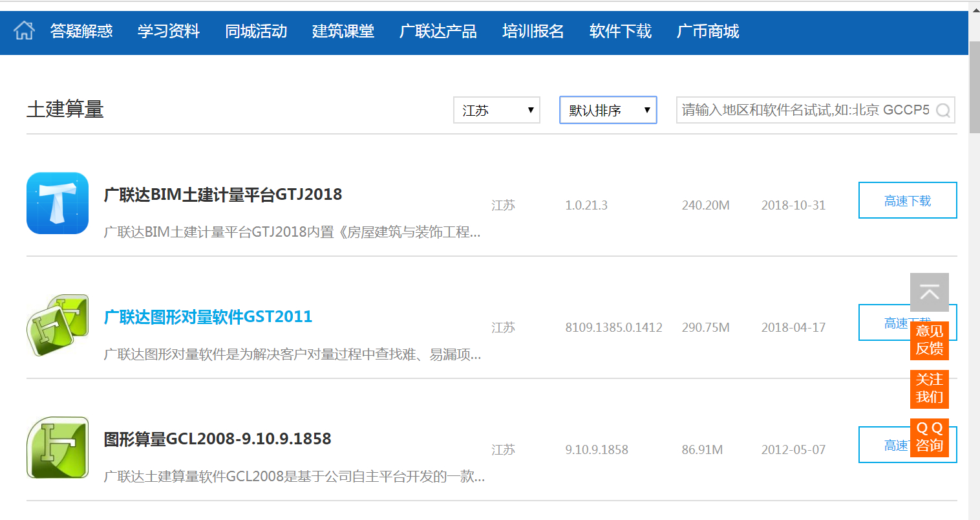Click date 2012-05-07
Image resolution: width=980 pixels, height=520 pixels.
click(793, 450)
